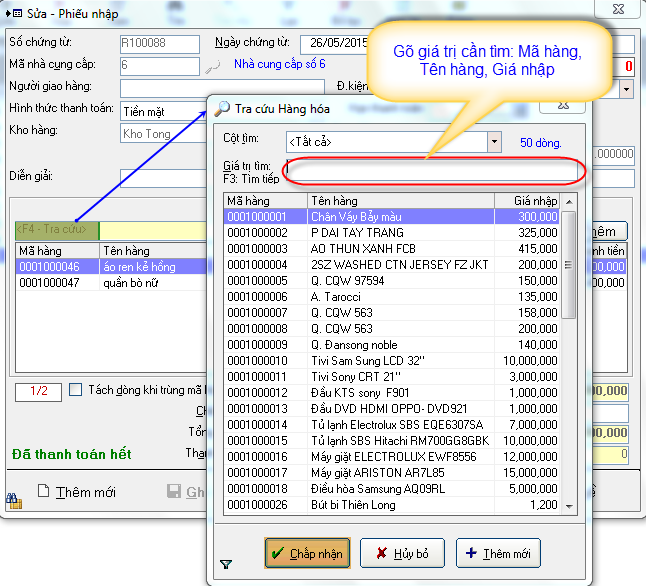The height and width of the screenshot is (586, 646).
Task: Click the F4 - Tra cứu lookup field
Action: coord(57,230)
